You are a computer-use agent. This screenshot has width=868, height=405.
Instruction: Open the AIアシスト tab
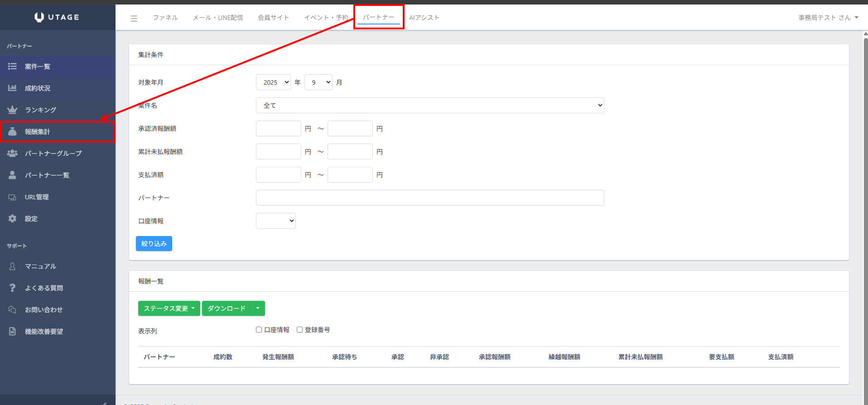pyautogui.click(x=424, y=18)
